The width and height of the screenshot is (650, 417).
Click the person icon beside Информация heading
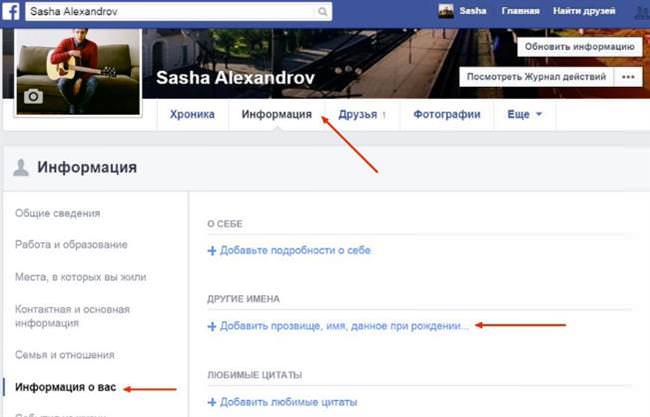click(20, 167)
